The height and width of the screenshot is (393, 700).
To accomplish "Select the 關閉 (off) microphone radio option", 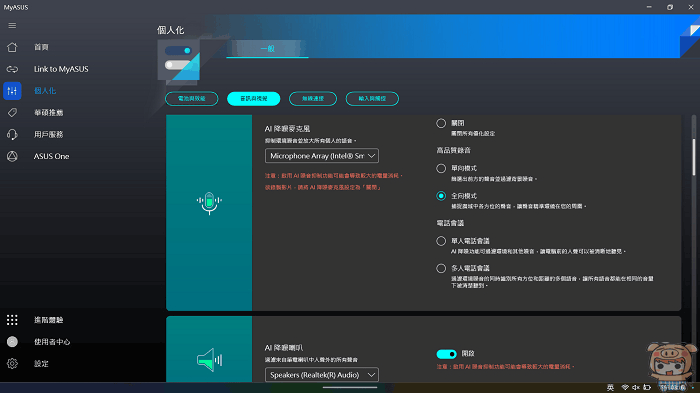I will click(x=441, y=123).
